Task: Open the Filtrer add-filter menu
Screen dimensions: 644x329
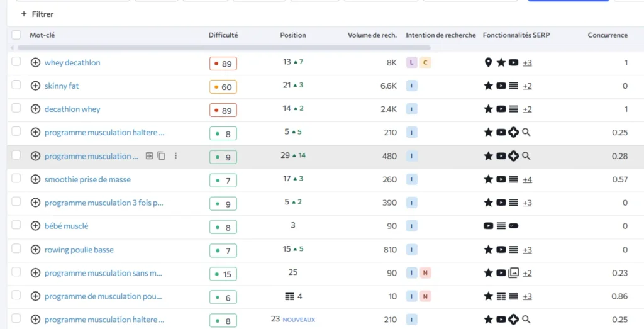Action: pos(37,14)
